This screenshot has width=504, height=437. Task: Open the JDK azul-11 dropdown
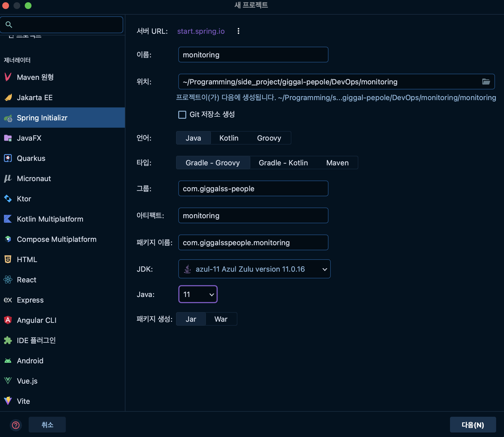254,269
